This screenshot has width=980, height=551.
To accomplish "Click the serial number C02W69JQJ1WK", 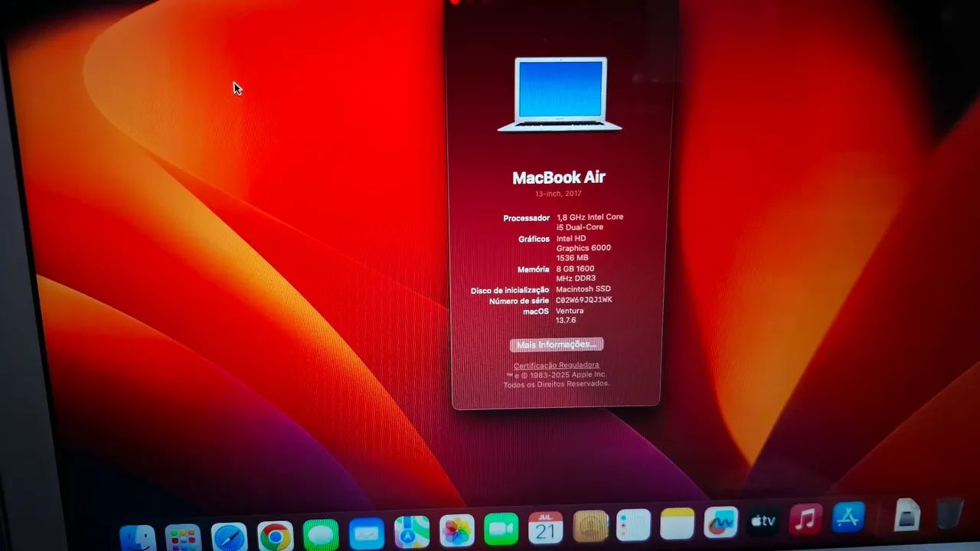I will click(x=583, y=300).
